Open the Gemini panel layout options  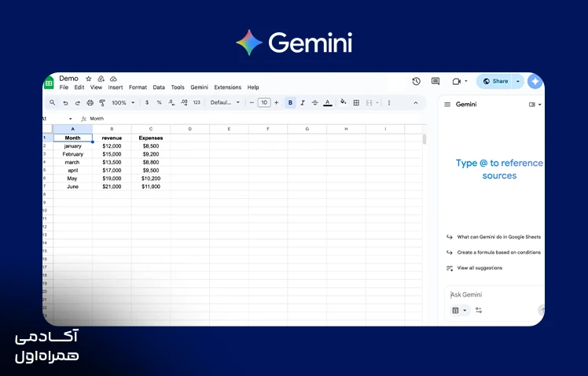pyautogui.click(x=535, y=105)
